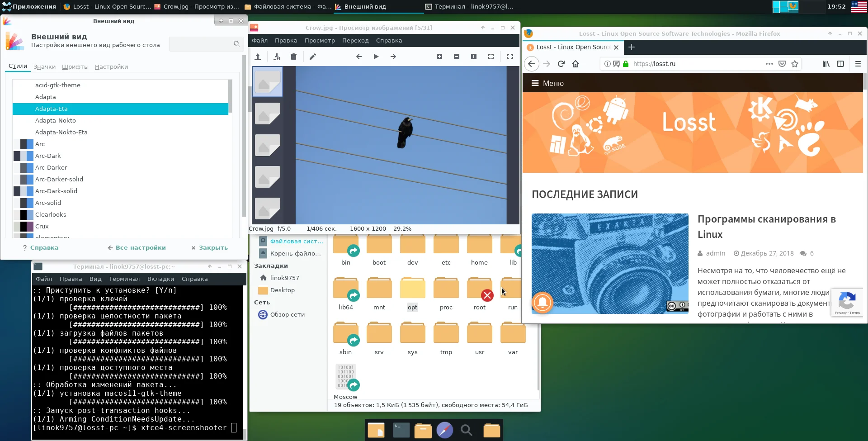Select the Arc-Dark theme color preview
Screen dimensions: 868x441
(24, 156)
